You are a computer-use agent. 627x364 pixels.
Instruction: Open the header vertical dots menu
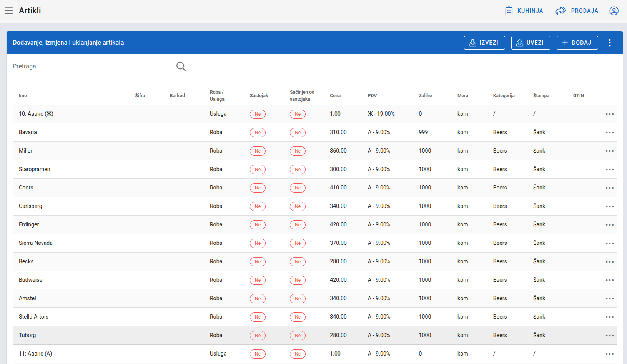pyautogui.click(x=610, y=43)
